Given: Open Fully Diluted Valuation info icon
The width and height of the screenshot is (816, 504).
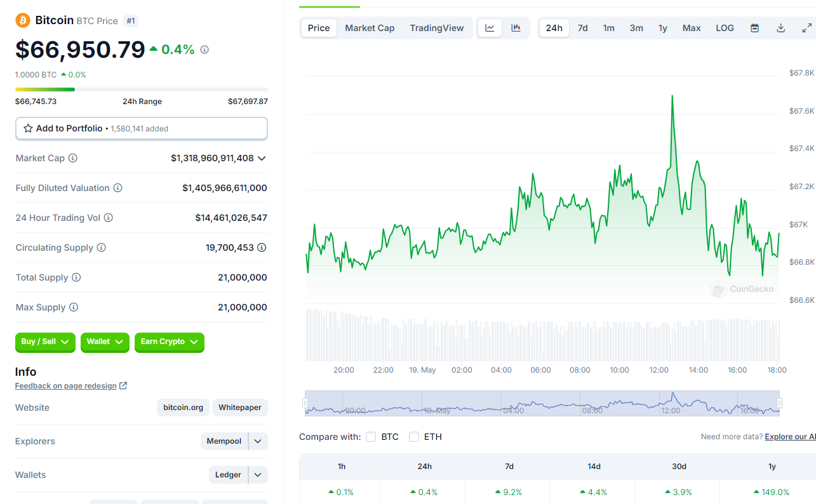Looking at the screenshot, I should 117,188.
